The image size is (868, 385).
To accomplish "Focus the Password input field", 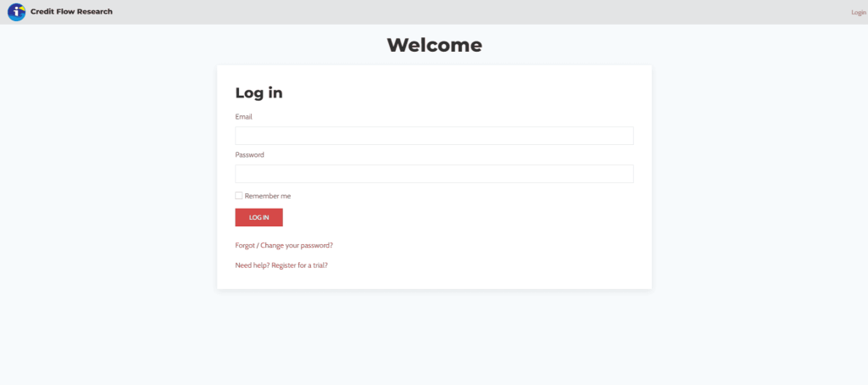I will pos(434,174).
